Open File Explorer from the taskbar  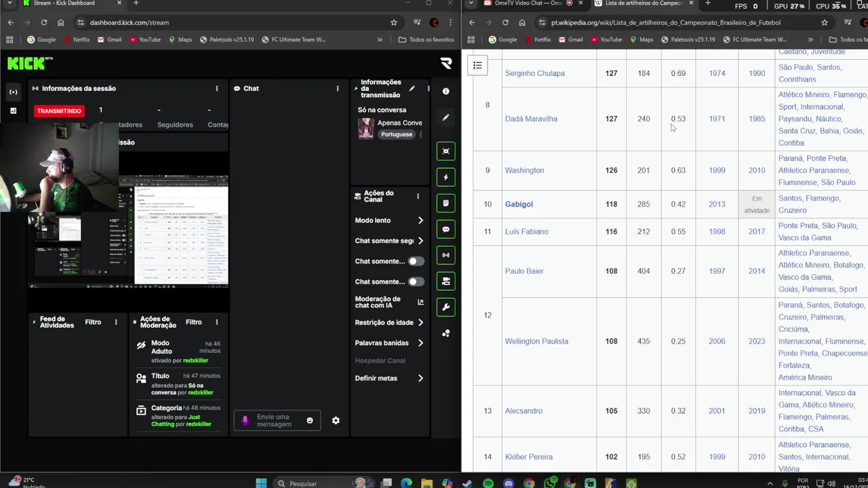click(x=427, y=483)
